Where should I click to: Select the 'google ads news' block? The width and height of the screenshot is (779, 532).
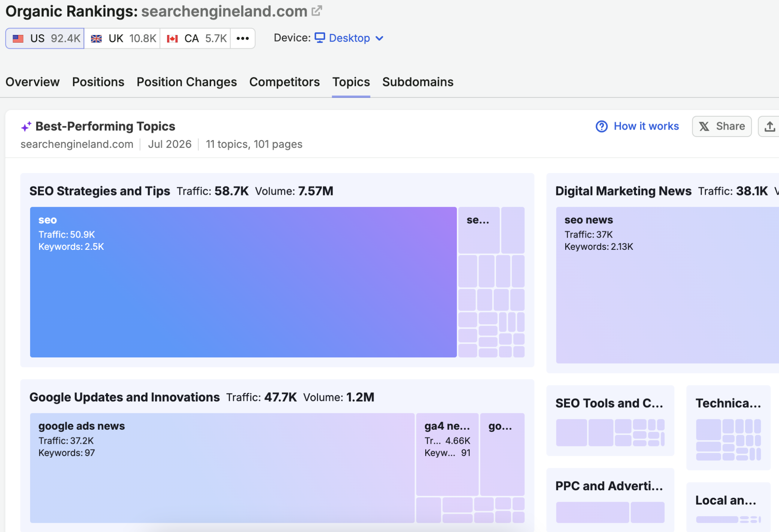pos(222,468)
